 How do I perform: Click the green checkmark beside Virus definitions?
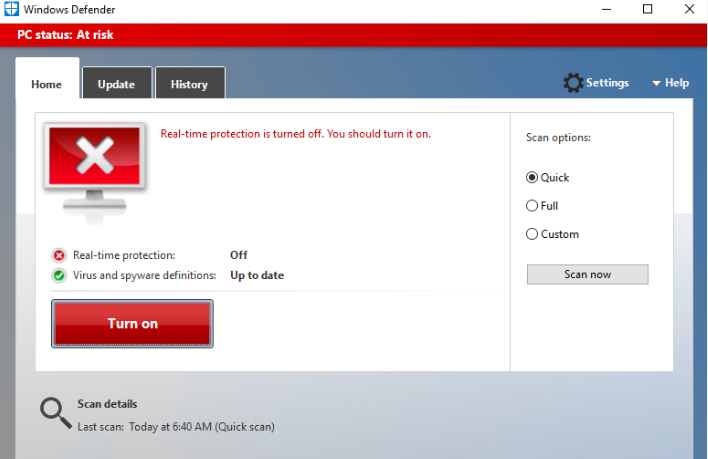59,275
